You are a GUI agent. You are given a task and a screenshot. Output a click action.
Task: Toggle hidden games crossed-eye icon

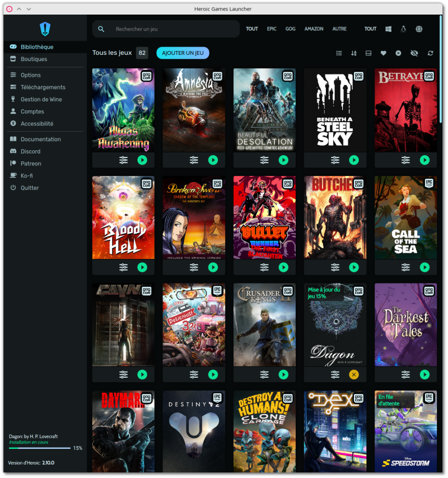[414, 53]
